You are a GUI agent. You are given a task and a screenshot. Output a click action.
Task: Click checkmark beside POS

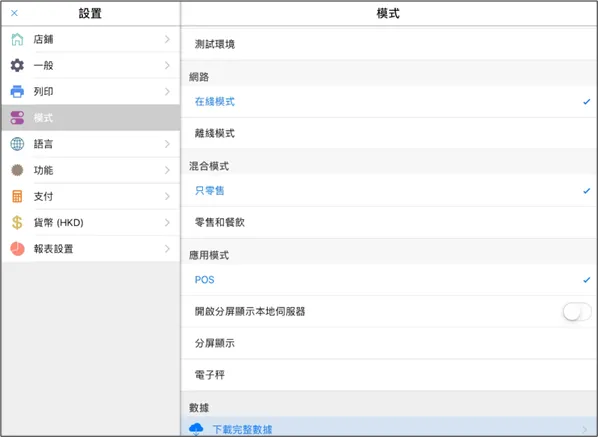587,280
